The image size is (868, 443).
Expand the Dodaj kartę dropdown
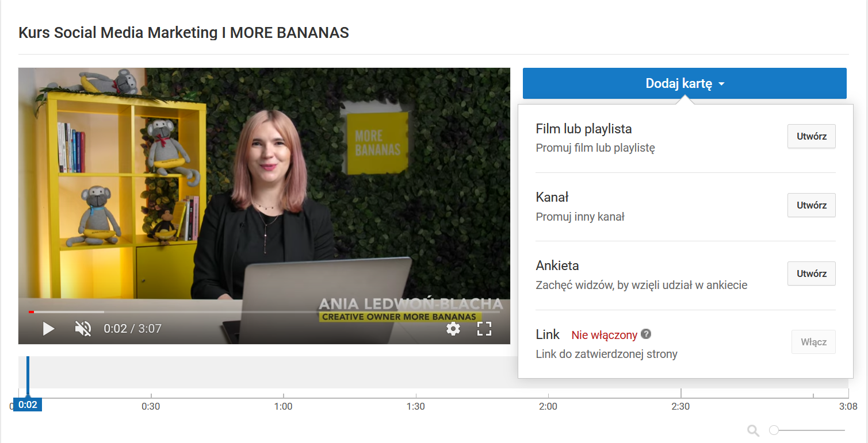685,84
